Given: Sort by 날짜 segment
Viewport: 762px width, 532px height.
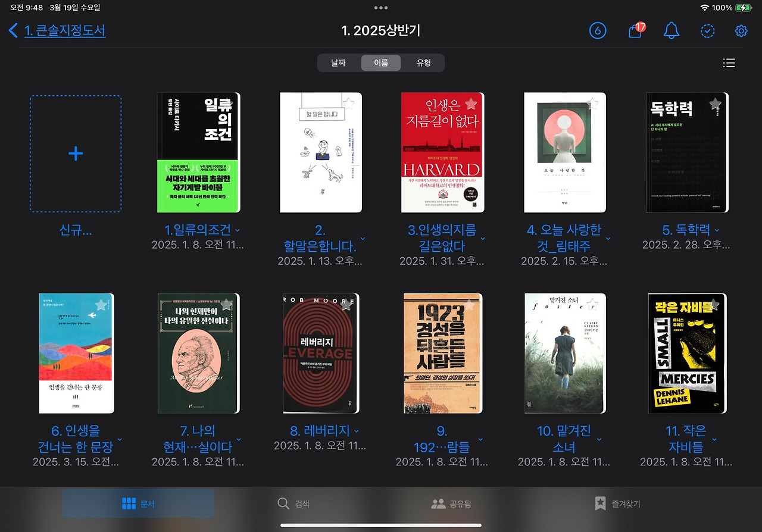Looking at the screenshot, I should point(339,63).
